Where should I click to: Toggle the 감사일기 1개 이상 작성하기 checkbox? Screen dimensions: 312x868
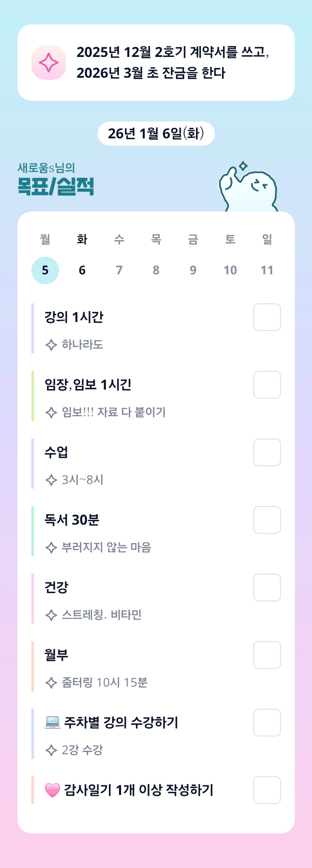pos(267,790)
